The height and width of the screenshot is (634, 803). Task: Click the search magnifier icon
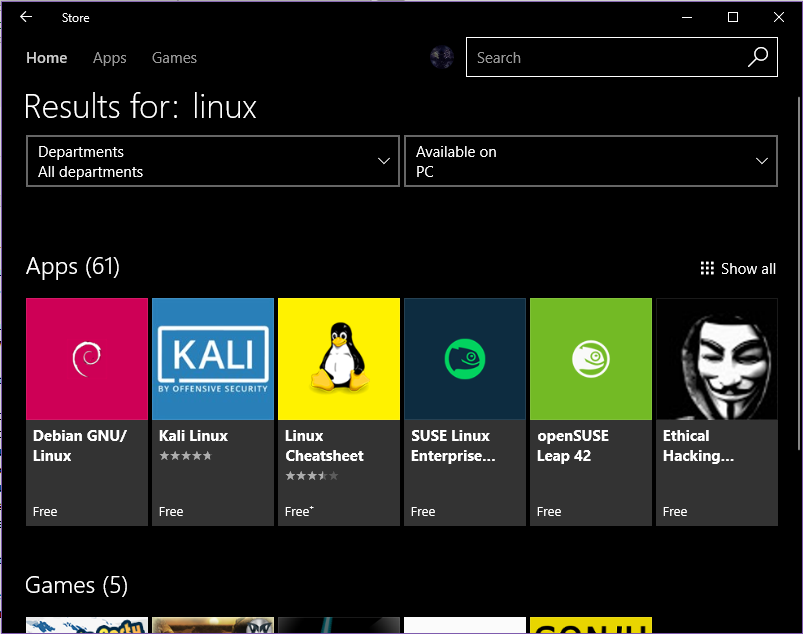pyautogui.click(x=757, y=57)
